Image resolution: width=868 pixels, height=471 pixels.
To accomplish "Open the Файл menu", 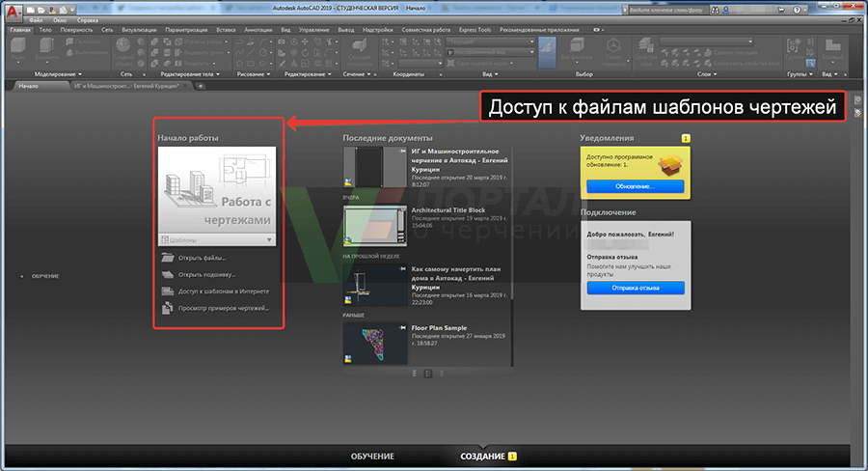I will click(37, 19).
